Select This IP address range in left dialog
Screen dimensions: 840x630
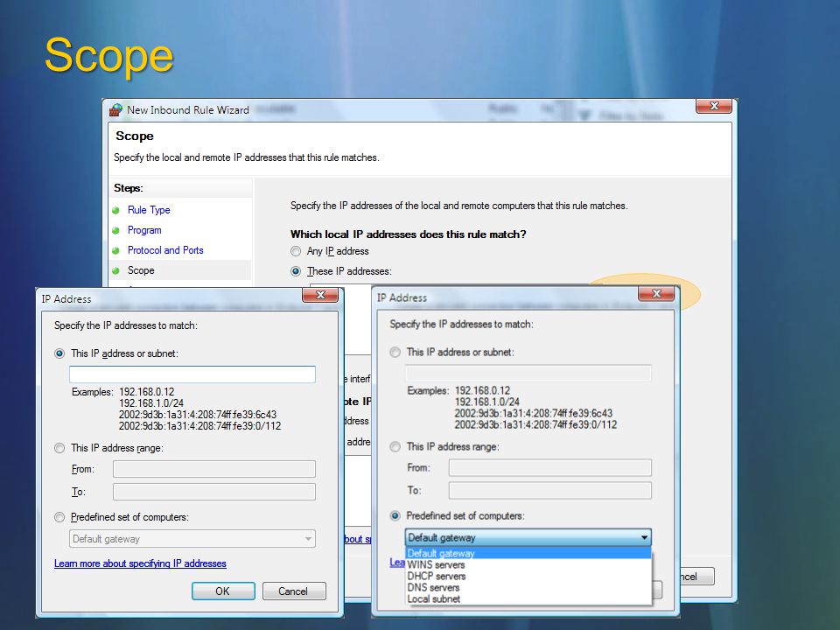(x=59, y=448)
